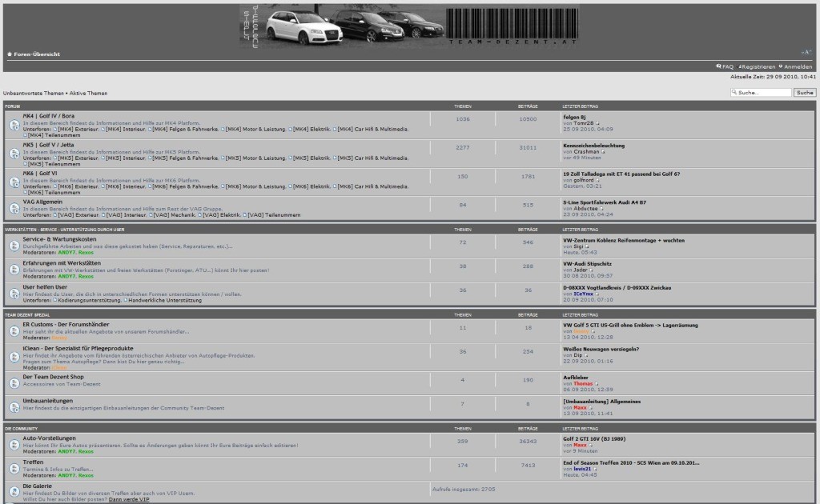
Task: Open the Aktive Themen list
Action: pyautogui.click(x=86, y=94)
